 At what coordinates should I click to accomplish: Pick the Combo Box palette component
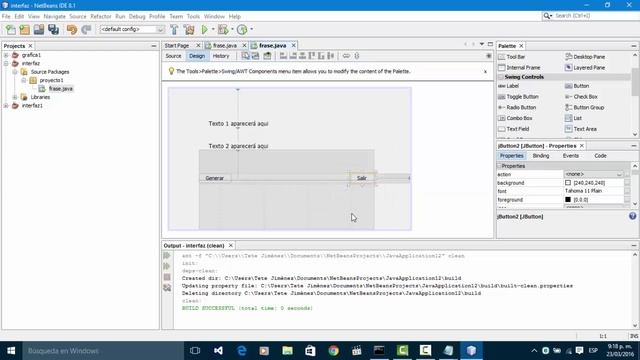click(x=516, y=118)
